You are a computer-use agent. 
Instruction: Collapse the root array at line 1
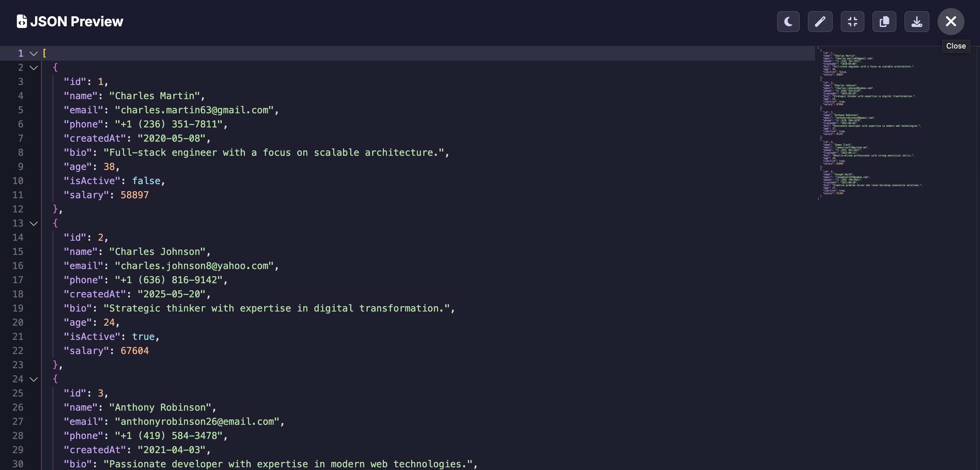click(x=33, y=53)
